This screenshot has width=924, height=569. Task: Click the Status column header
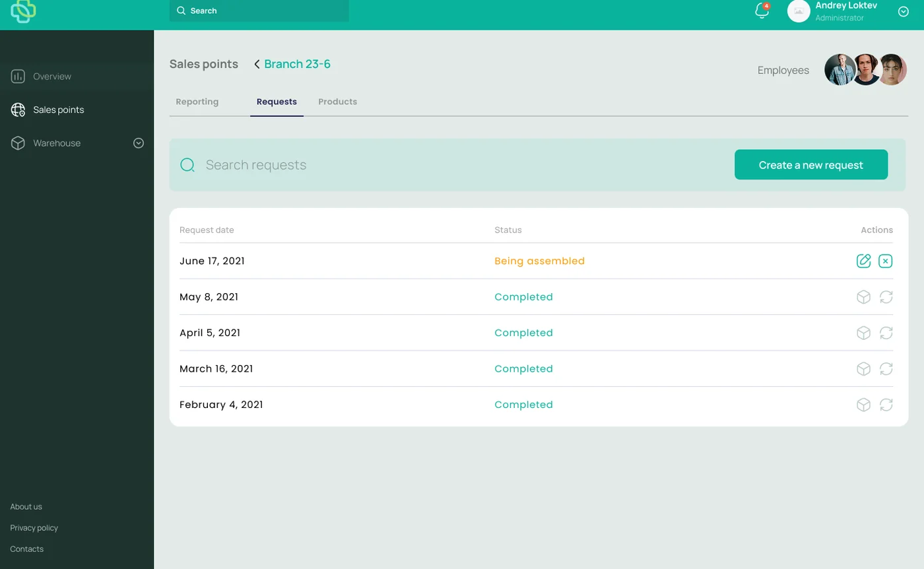[x=508, y=230]
